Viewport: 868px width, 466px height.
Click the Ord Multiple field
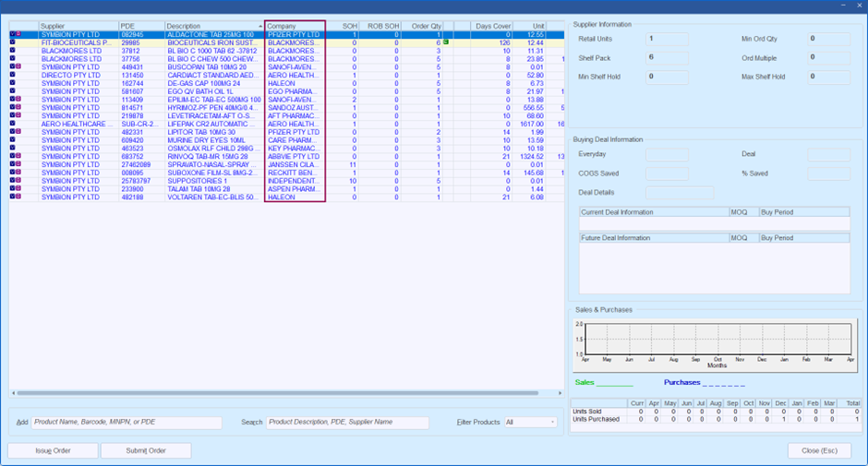pos(828,57)
